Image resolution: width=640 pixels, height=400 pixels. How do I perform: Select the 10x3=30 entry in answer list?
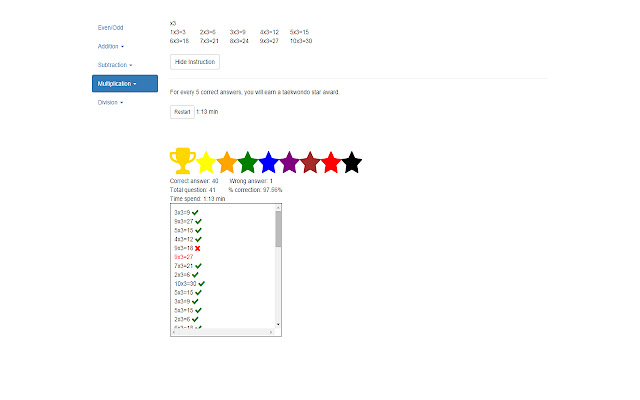(185, 284)
